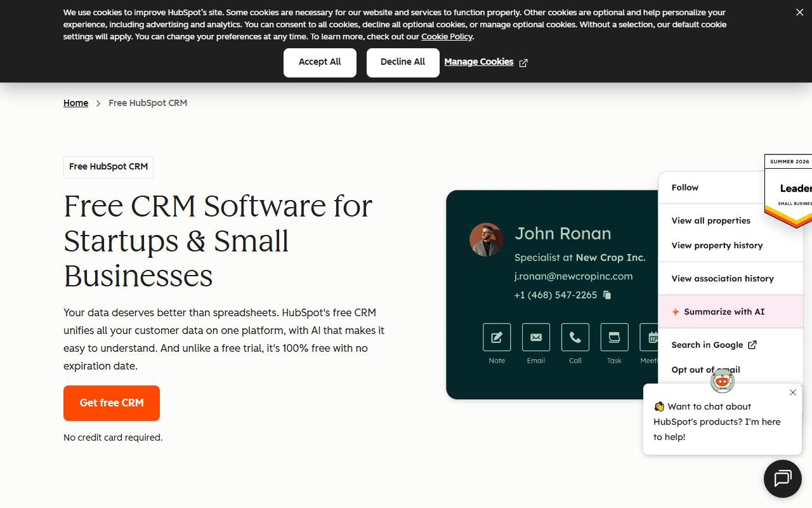This screenshot has height=508, width=812.
Task: Decline all optional cookies
Action: coord(403,62)
